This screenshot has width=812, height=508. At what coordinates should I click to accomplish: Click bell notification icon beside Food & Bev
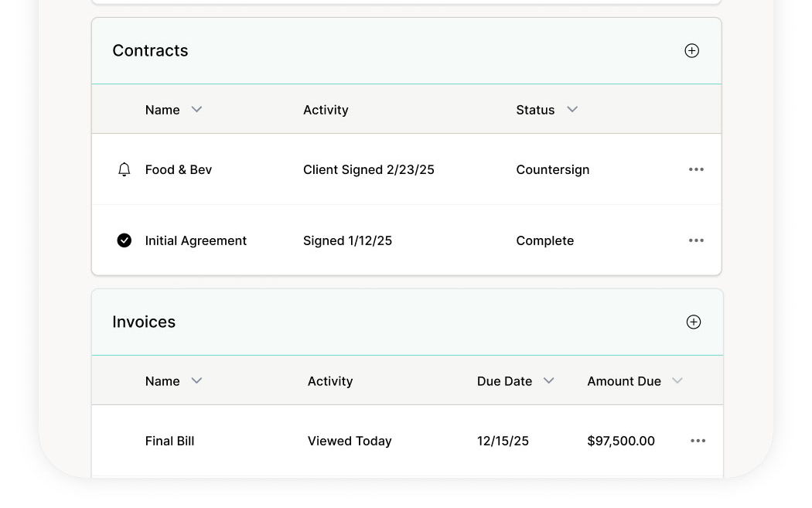coord(124,170)
